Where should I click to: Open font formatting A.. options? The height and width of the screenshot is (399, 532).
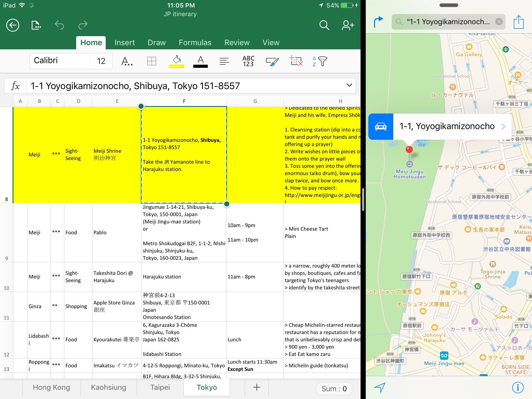coord(127,61)
